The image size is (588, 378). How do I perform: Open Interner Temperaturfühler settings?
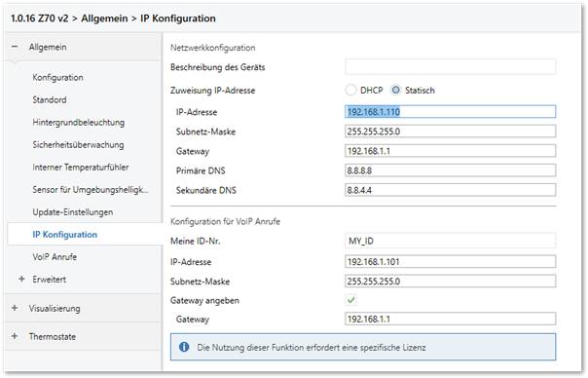coord(81,167)
